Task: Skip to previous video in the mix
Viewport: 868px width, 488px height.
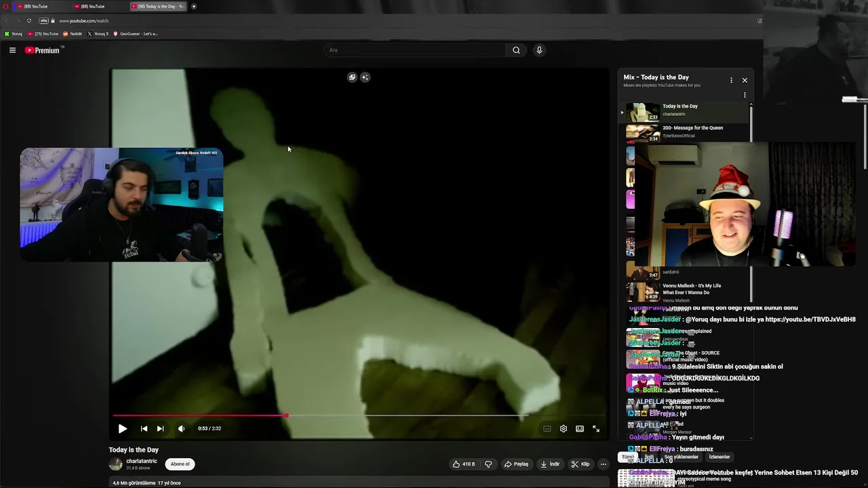Action: [x=144, y=428]
